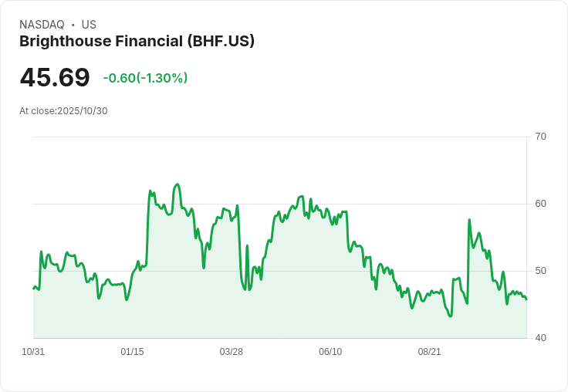Select the 10/31 date on the x-axis
The height and width of the screenshot is (392, 568).
(33, 352)
